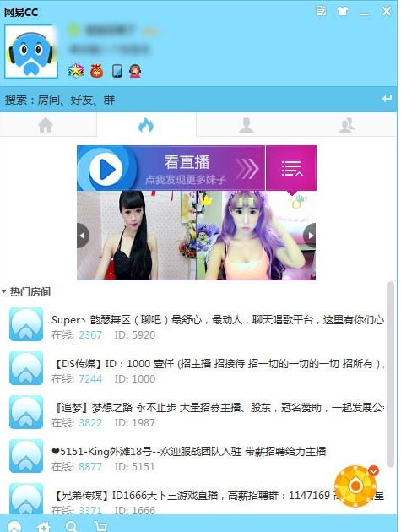This screenshot has width=401, height=532.
Task: Click the vertical scrollbar of room list
Action: 391,374
